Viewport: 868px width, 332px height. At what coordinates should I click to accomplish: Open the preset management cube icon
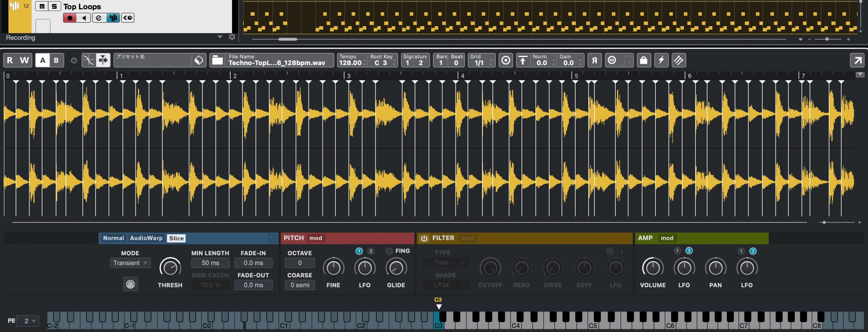pyautogui.click(x=199, y=60)
